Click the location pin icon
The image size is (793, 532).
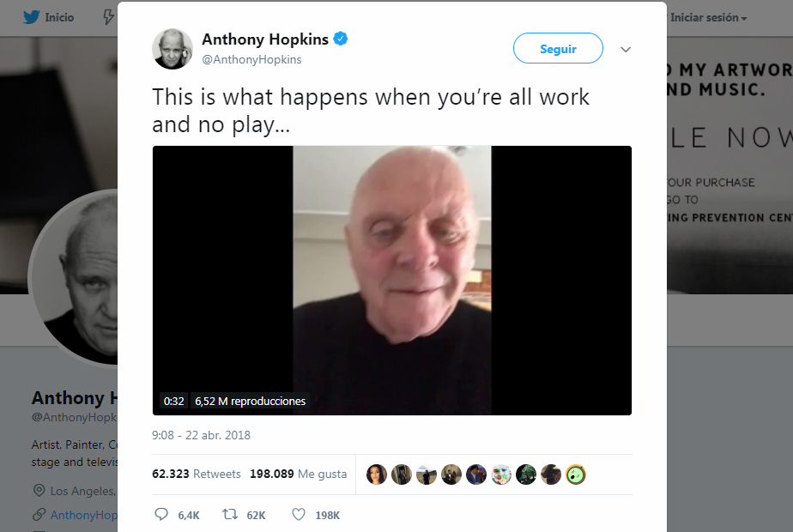[39, 491]
